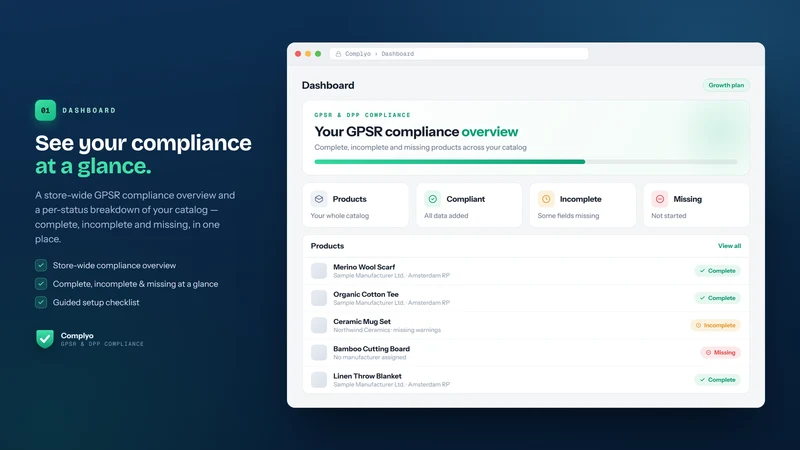Click the Compliant checkmark icon
The height and width of the screenshot is (450, 800).
pos(433,199)
